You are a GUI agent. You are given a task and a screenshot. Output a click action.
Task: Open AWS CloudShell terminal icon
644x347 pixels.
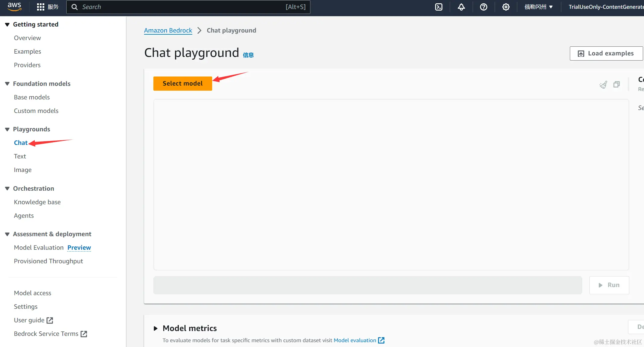[x=439, y=7]
